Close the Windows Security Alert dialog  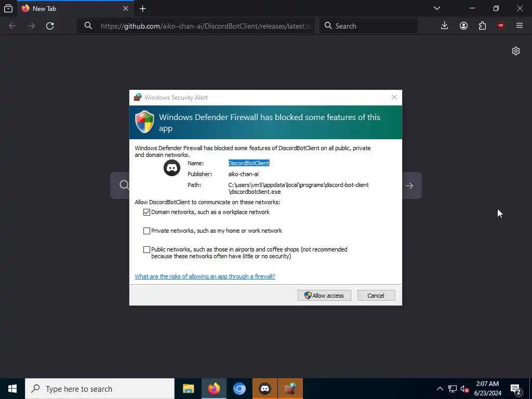[x=394, y=97]
